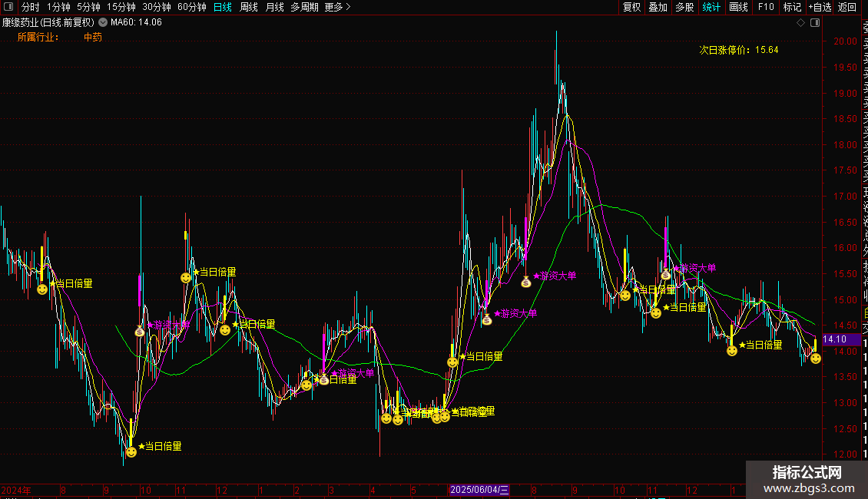Toggle the right side panel icon

tap(815, 23)
